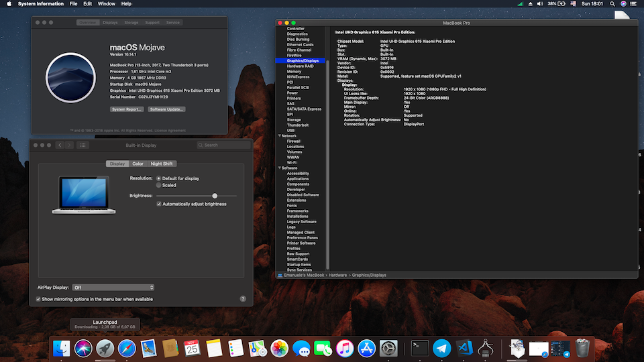Open the Photos app in the Dock
Image resolution: width=644 pixels, height=362 pixels.
[279, 348]
